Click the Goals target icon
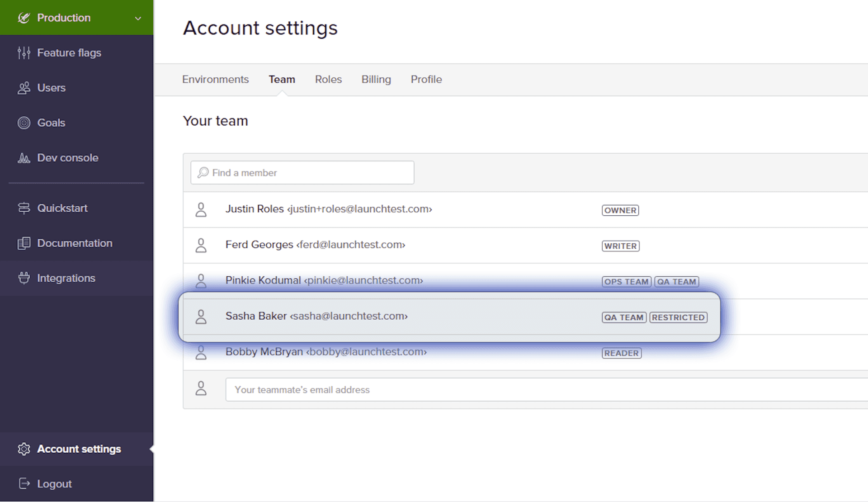 click(x=24, y=122)
